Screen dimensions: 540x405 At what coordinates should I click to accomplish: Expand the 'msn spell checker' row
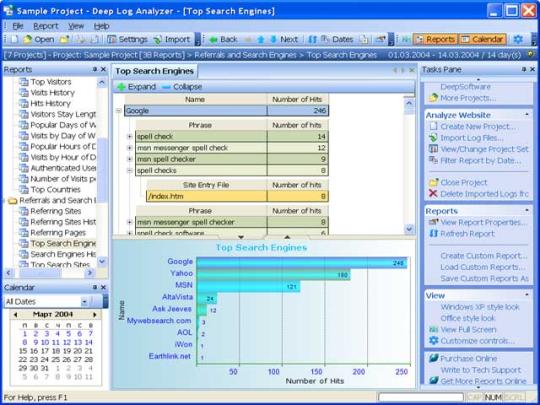pyautogui.click(x=130, y=159)
